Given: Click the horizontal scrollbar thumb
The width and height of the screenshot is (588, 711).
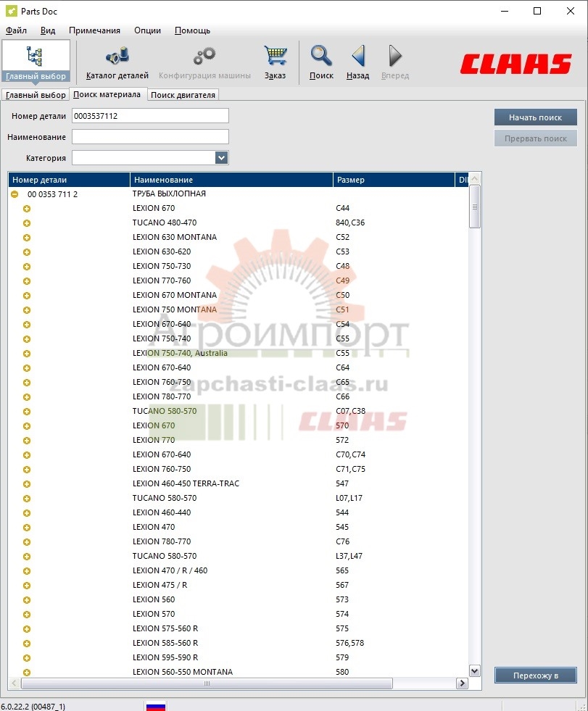Looking at the screenshot, I should point(207,683).
